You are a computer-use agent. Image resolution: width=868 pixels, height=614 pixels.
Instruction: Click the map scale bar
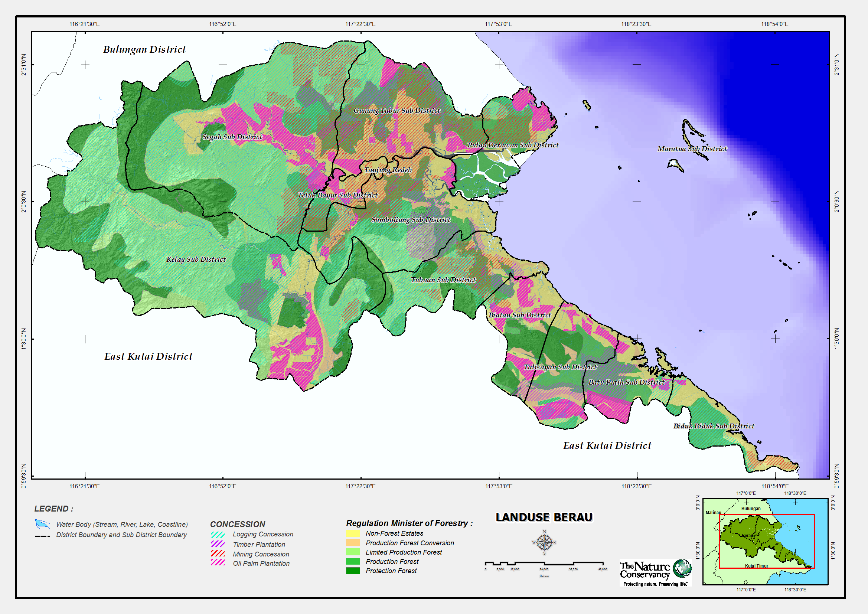[x=544, y=564]
